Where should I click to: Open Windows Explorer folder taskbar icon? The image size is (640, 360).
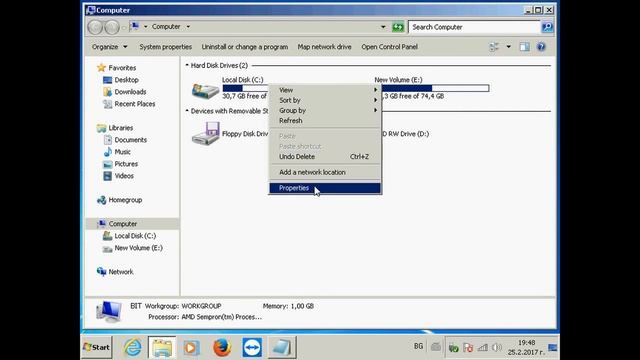[162, 347]
